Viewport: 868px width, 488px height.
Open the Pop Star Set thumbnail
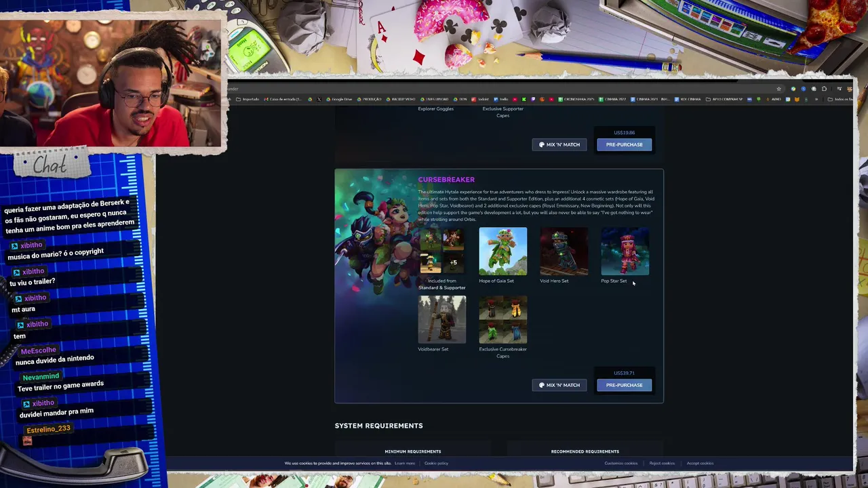pyautogui.click(x=625, y=251)
